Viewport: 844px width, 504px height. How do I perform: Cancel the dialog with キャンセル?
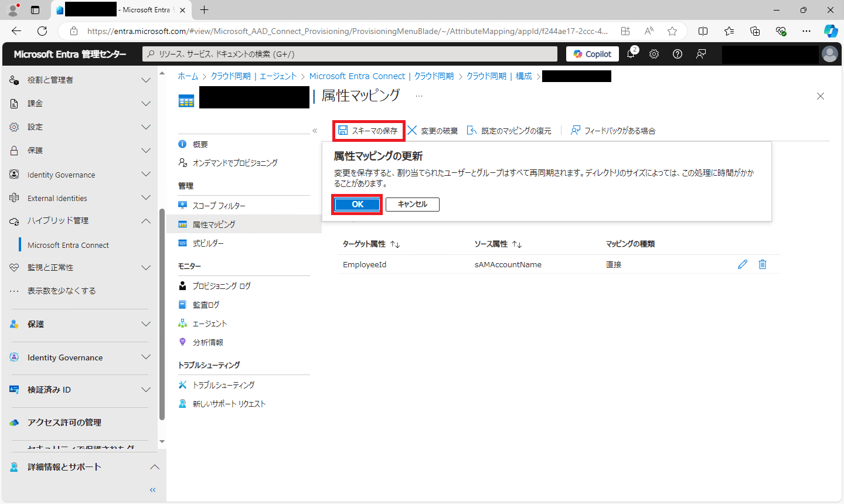coord(413,205)
